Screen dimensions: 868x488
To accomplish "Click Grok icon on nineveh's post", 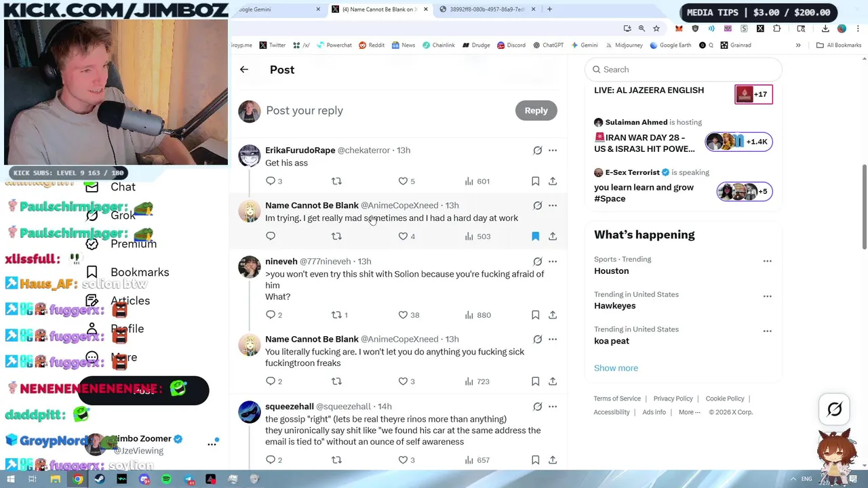I will [537, 261].
